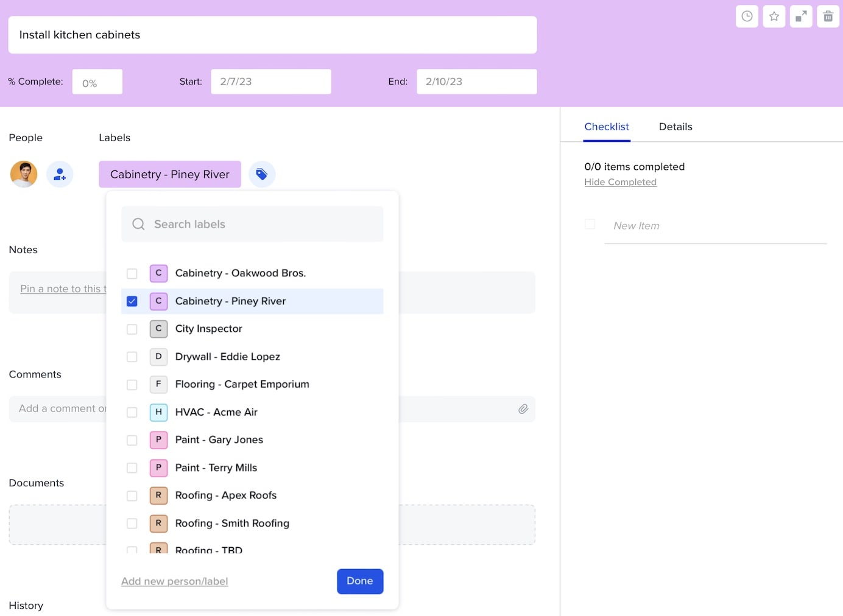
Task: Star this task as favorite
Action: tap(774, 16)
